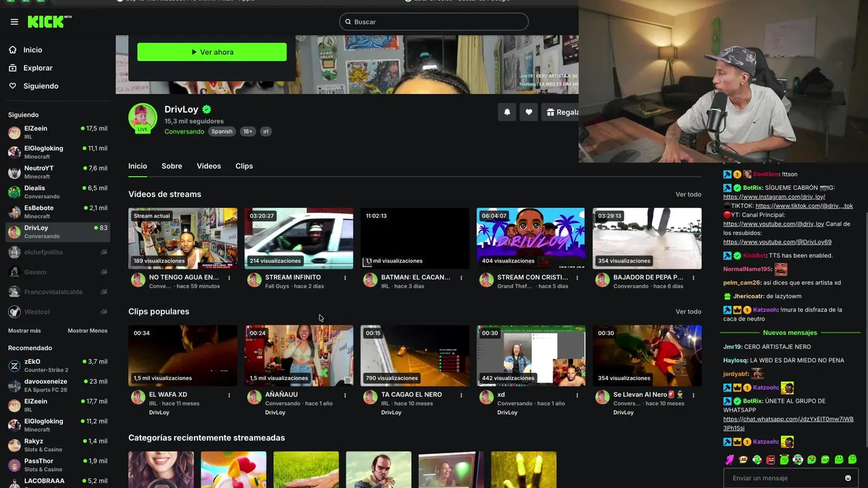The height and width of the screenshot is (488, 868).
Task: Open zEkO recommended channel avatar
Action: click(14, 366)
